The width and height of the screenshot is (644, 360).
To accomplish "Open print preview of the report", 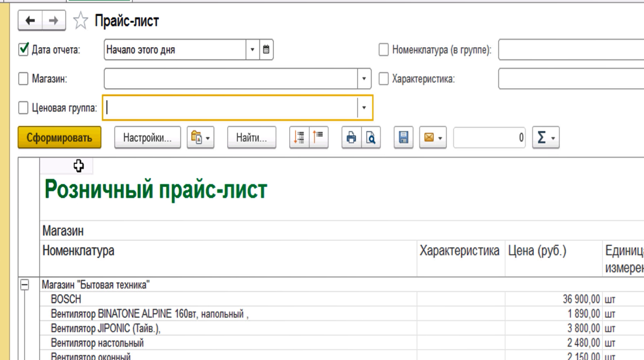I will pos(371,138).
